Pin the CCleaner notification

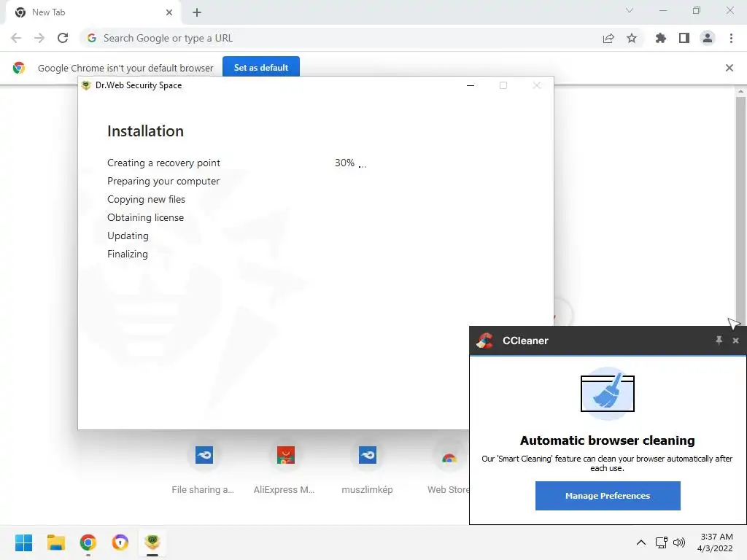(719, 340)
